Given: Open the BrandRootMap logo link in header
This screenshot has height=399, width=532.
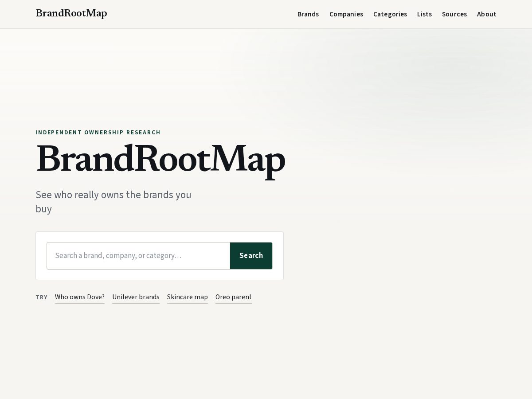Looking at the screenshot, I should [71, 14].
